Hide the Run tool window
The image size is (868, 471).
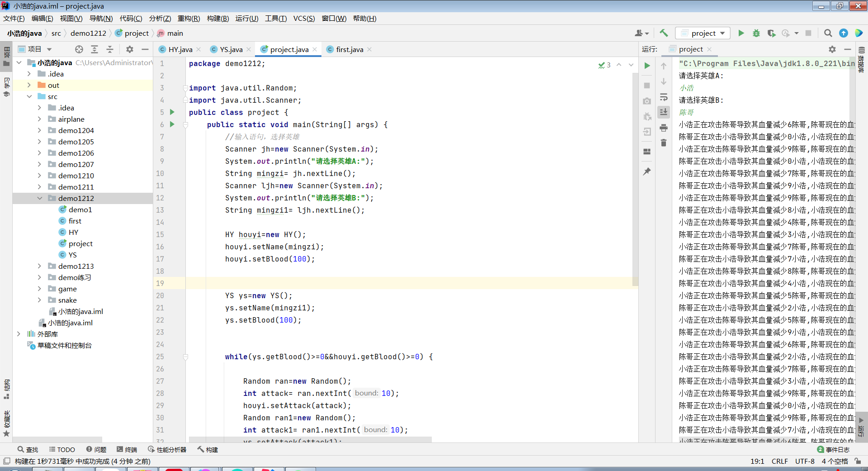(x=848, y=49)
